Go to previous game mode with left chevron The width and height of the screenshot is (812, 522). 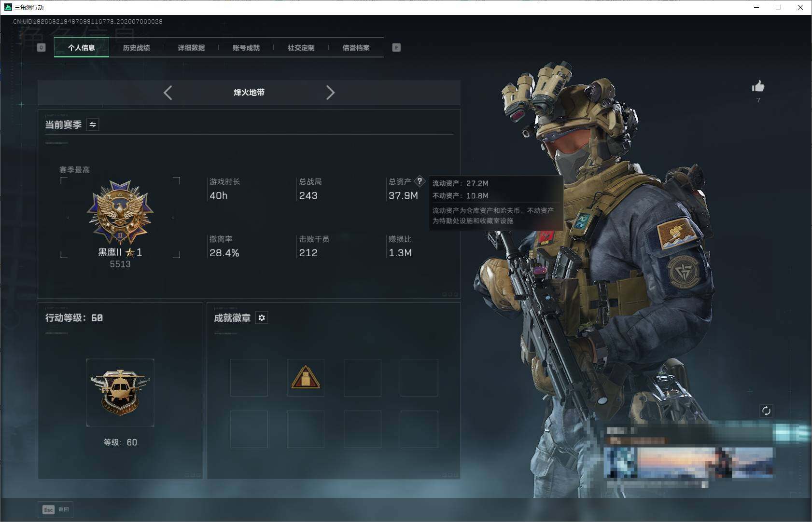(x=168, y=93)
